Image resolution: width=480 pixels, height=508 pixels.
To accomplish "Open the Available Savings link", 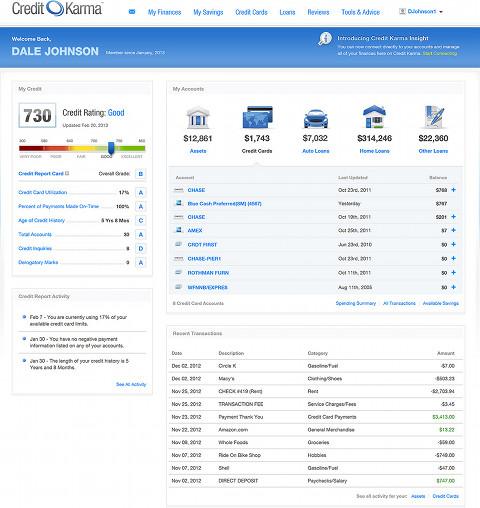I will pos(441,303).
